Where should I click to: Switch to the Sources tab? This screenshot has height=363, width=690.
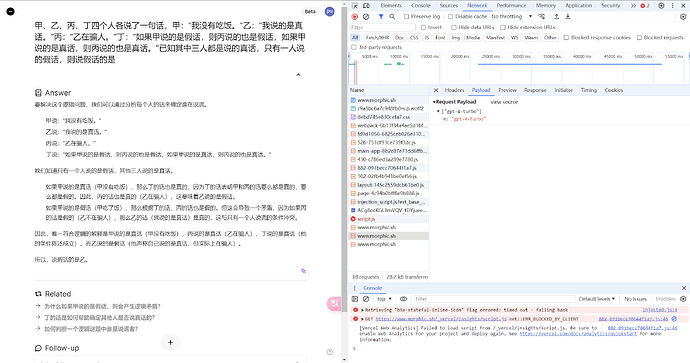coord(449,6)
